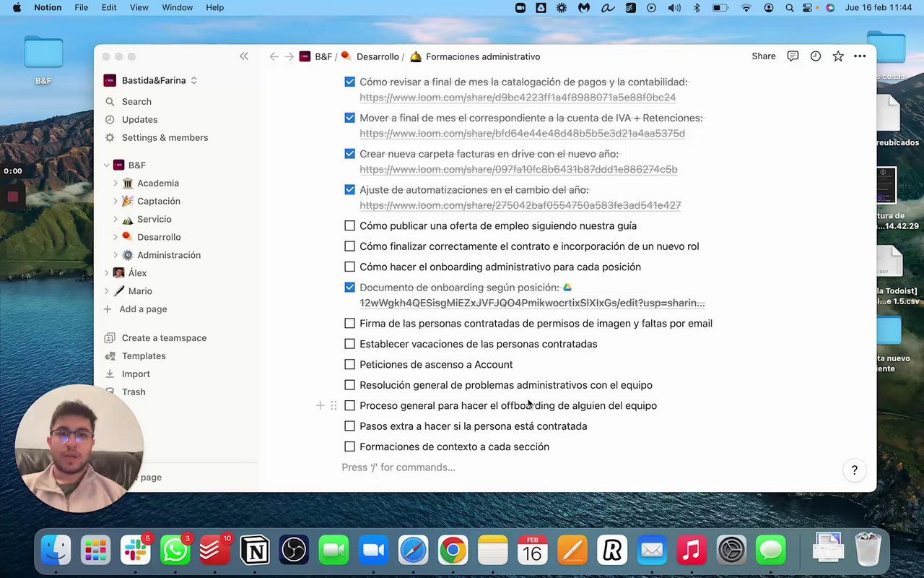Uncheck 'Mover a final de mes' item

(x=350, y=118)
